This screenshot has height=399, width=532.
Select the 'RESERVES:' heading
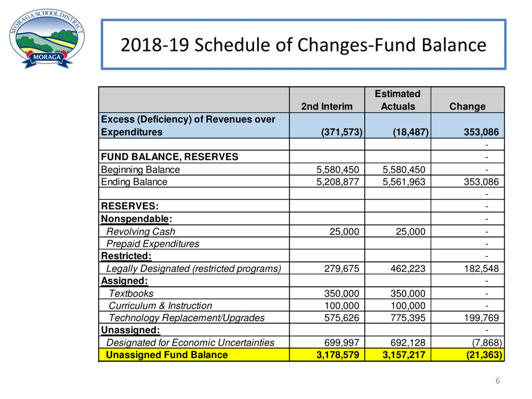(130, 206)
